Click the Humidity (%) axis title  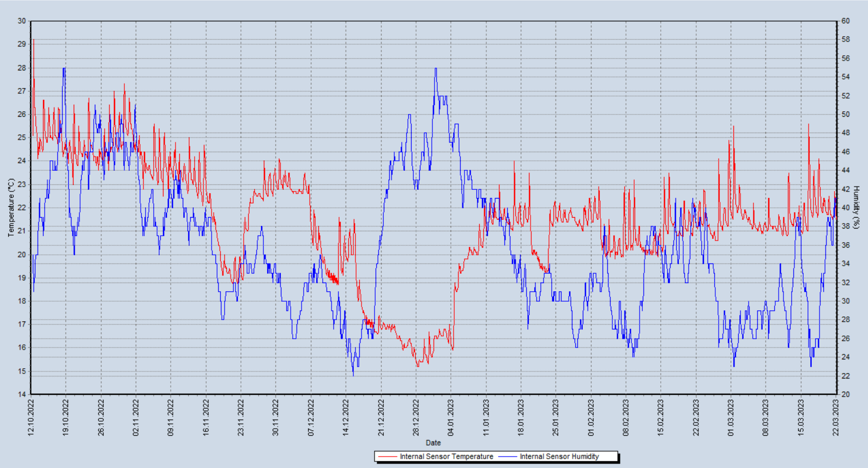857,207
